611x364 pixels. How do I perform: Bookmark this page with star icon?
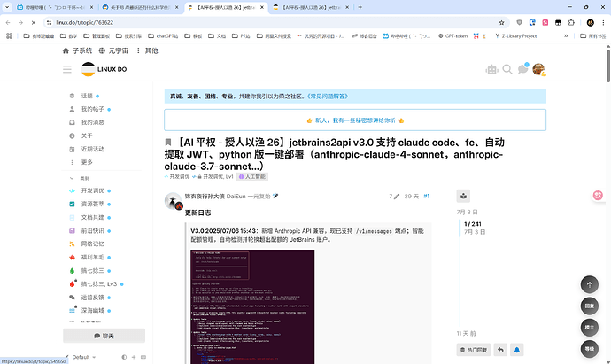[501, 23]
